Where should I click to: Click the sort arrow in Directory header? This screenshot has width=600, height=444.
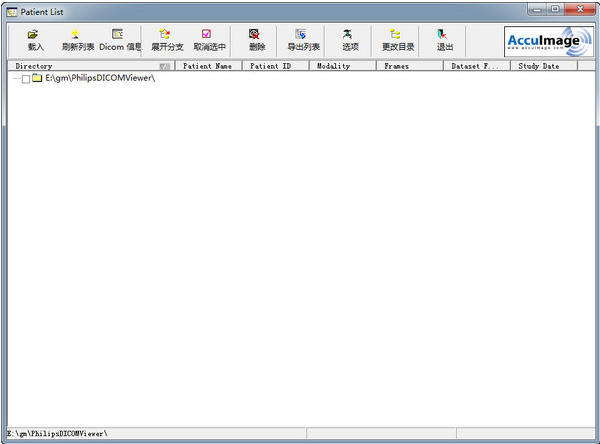[164, 66]
